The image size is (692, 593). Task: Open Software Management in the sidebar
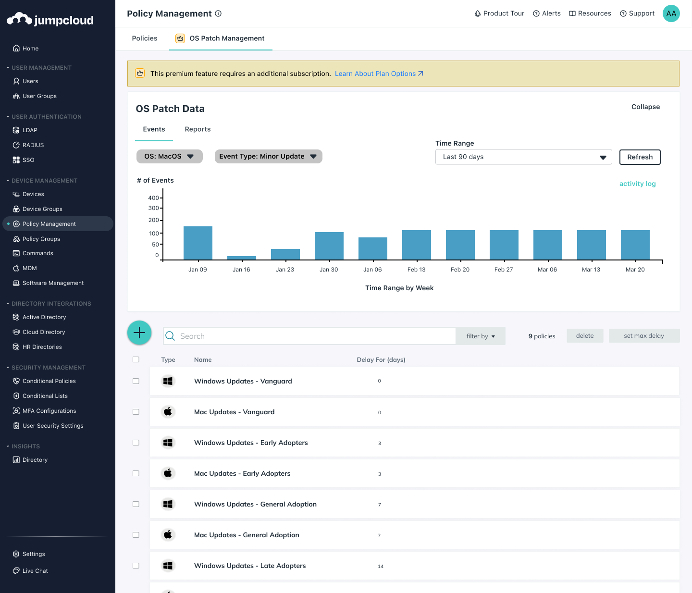[53, 283]
